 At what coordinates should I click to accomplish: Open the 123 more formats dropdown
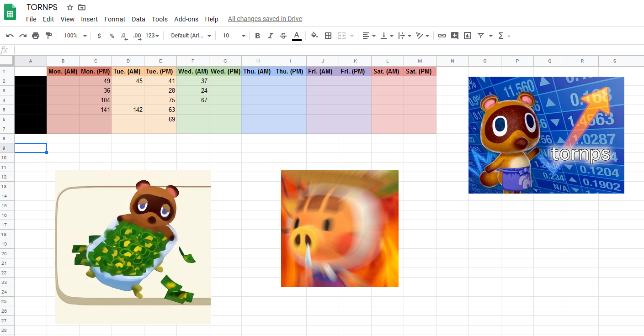[152, 36]
